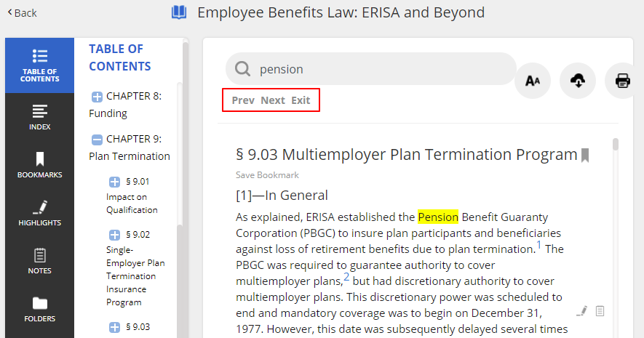
Task: Exit the search mode
Action: click(x=301, y=100)
